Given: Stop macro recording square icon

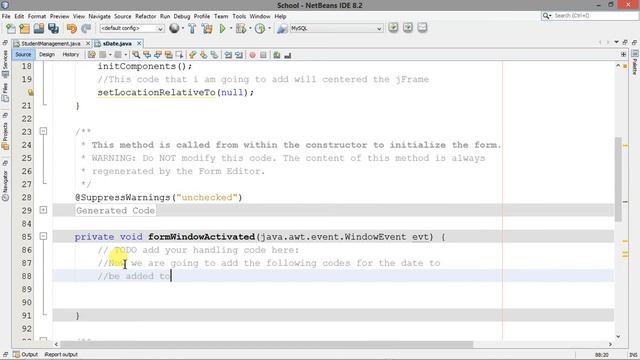Looking at the screenshot, I should click(263, 55).
